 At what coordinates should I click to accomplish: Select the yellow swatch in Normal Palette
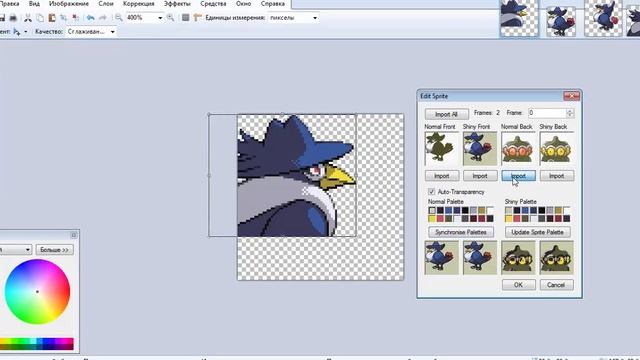[x=432, y=218]
